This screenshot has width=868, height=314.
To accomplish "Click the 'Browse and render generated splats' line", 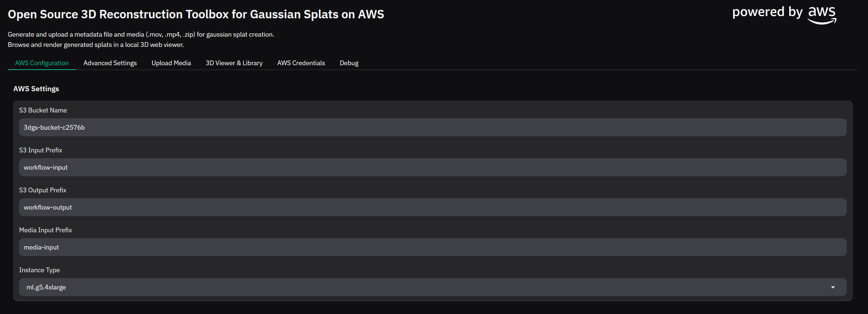I will (x=96, y=45).
